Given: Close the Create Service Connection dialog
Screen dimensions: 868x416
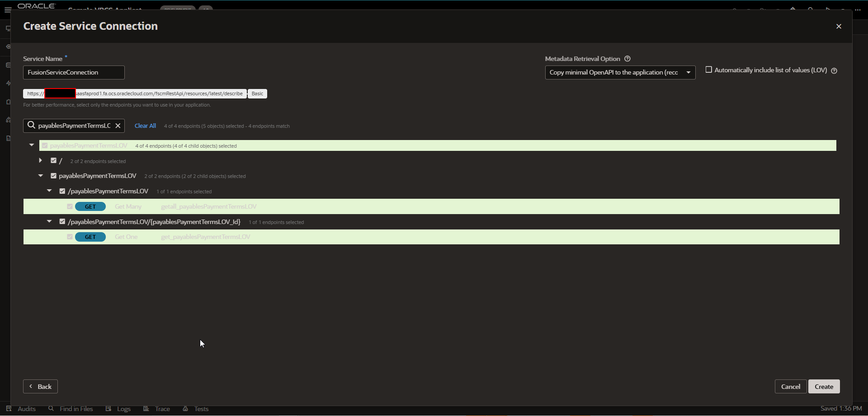Looking at the screenshot, I should (x=839, y=27).
